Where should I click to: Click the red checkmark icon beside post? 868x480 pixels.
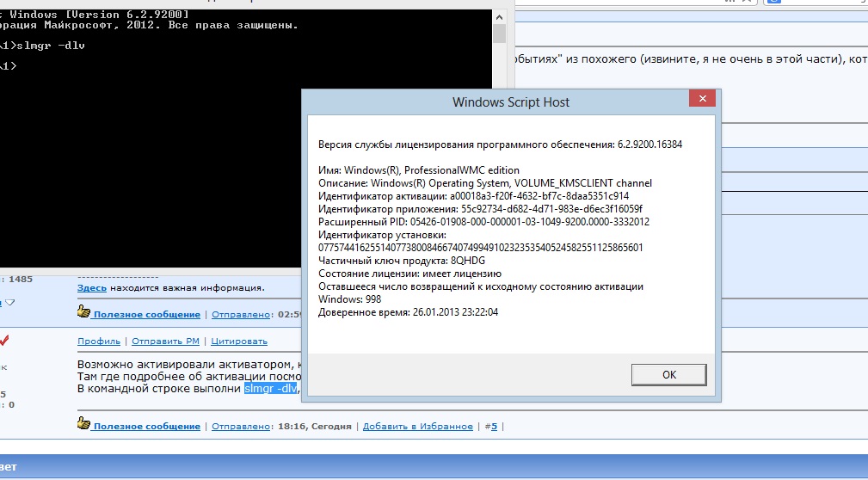pyautogui.click(x=4, y=341)
